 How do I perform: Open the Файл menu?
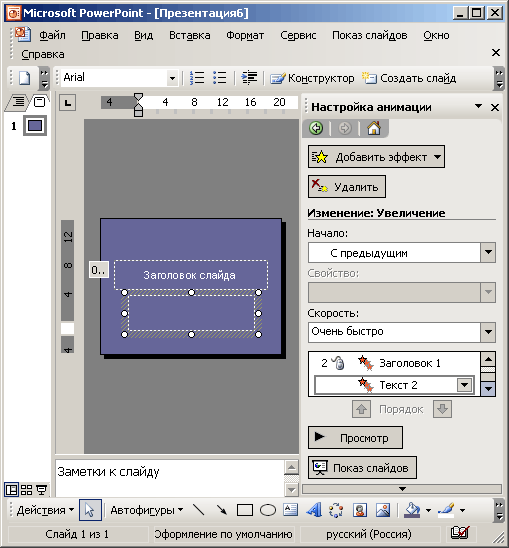[x=52, y=35]
